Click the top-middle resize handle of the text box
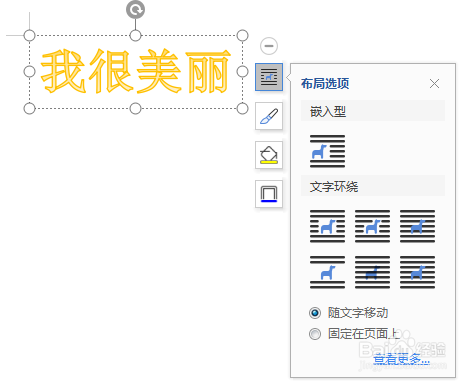Screen dimensions: 476x383 135,35
